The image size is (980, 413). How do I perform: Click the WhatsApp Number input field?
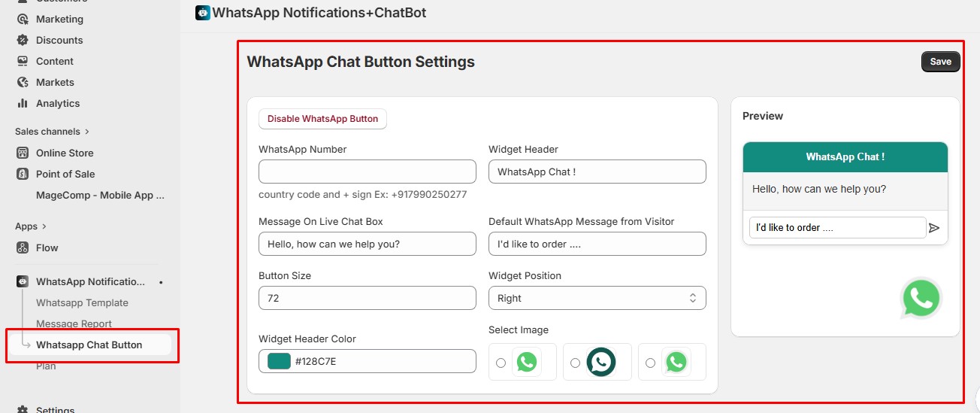click(367, 172)
